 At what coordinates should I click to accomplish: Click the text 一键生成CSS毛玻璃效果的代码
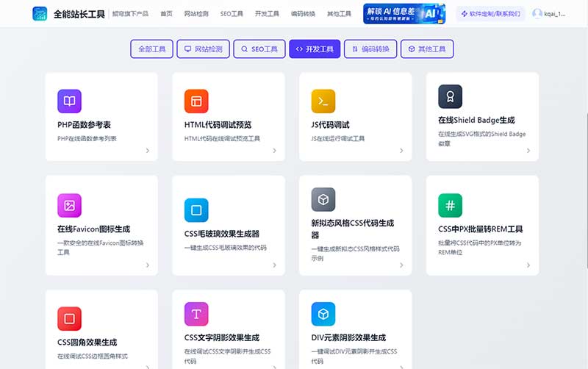226,248
